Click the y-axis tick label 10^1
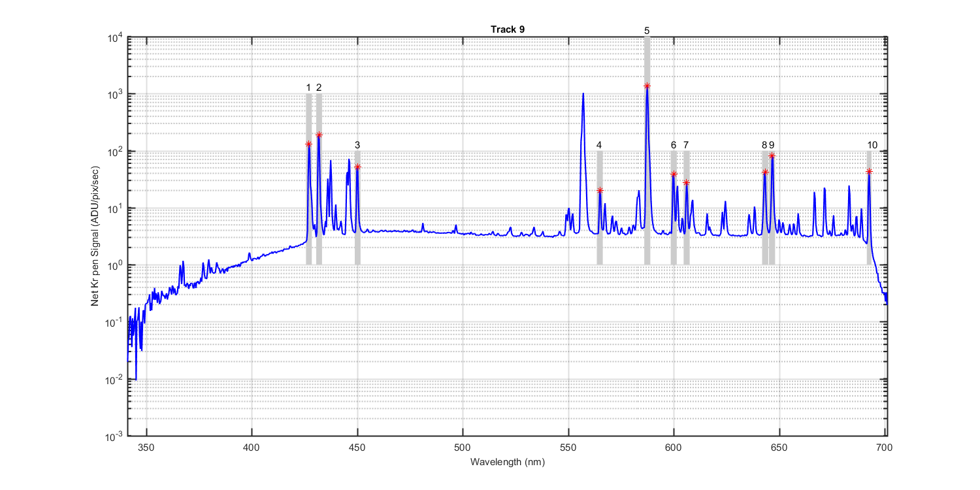The image size is (980, 490). pos(116,208)
